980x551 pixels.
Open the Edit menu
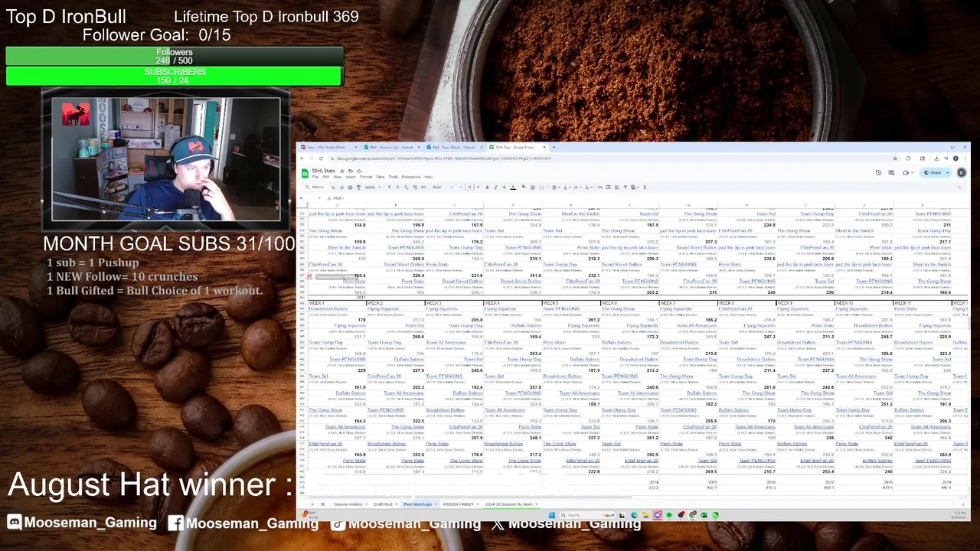point(325,177)
